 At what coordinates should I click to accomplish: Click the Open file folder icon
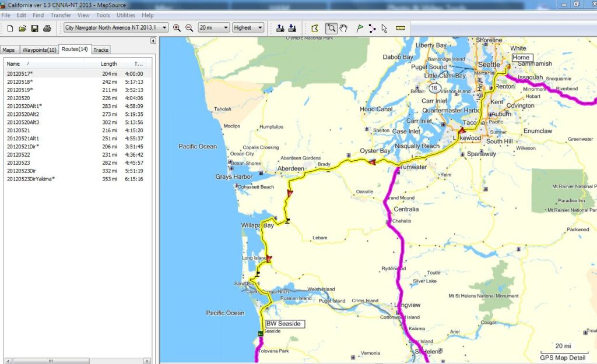coord(22,28)
